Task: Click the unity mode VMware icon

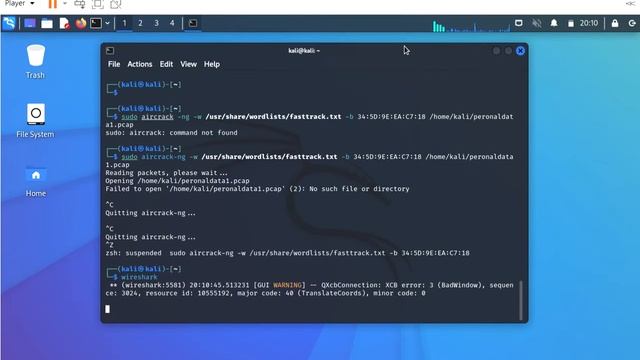Action: tap(116, 4)
